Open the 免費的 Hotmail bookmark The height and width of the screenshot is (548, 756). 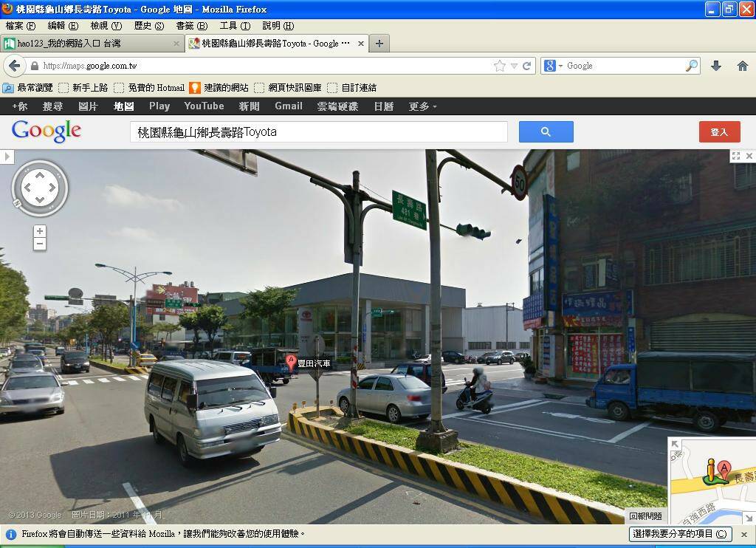[x=149, y=88]
